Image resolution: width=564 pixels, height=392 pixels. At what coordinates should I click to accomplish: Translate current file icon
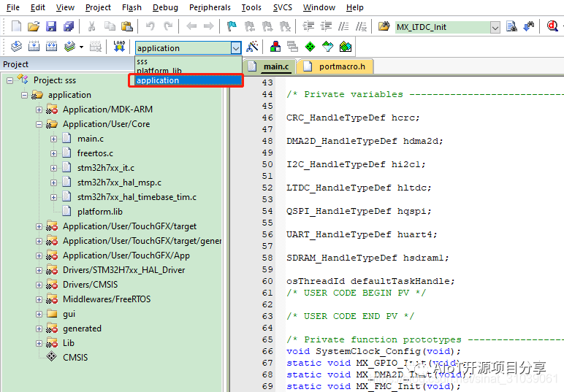pyautogui.click(x=16, y=47)
